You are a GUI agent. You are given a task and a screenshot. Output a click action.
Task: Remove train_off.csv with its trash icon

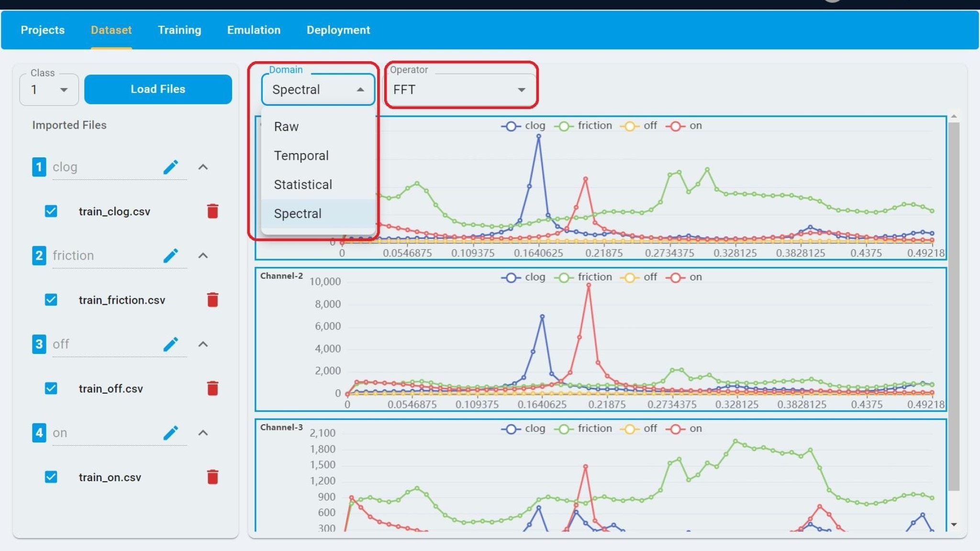pyautogui.click(x=212, y=388)
